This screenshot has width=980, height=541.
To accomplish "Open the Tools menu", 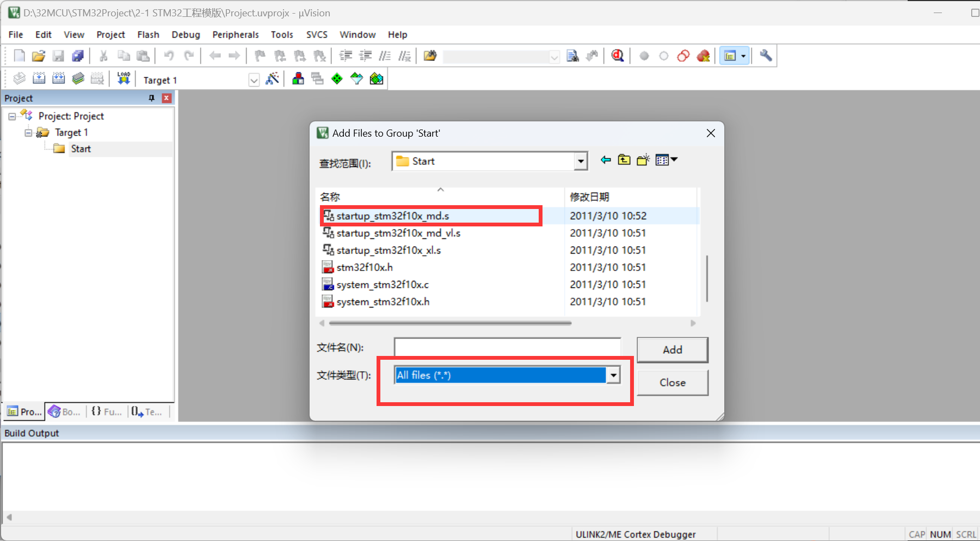I will click(x=282, y=34).
